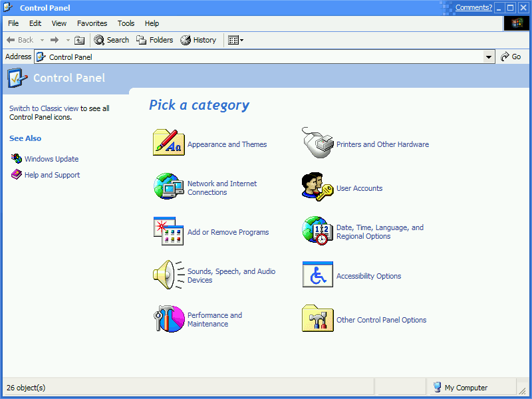Click the Go button beside address bar

click(511, 57)
